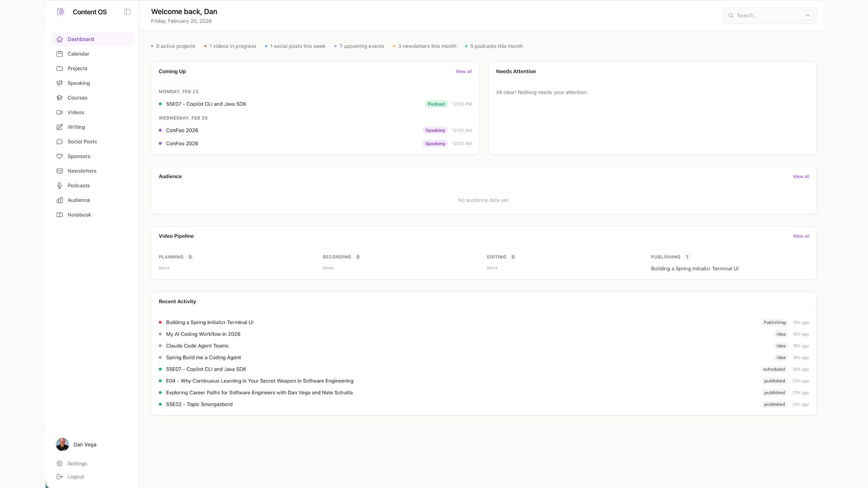Click the Courses graduation cap icon
This screenshot has height=488, width=868.
(x=59, y=98)
